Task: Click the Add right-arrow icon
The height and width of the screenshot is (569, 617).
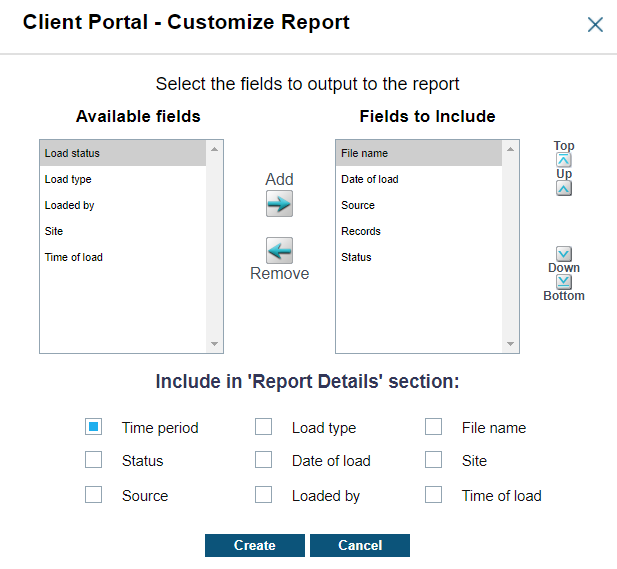Action: 279,204
